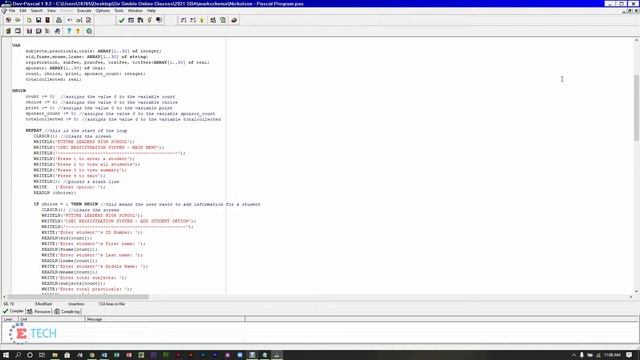This screenshot has width=640, height=360.
Task: Open the View menu
Action: tap(51, 11)
